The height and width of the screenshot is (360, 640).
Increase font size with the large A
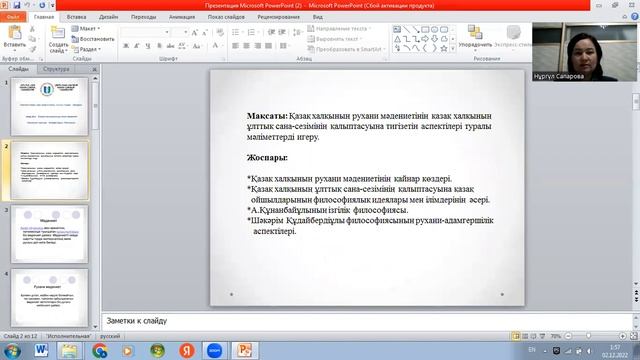tap(195, 32)
